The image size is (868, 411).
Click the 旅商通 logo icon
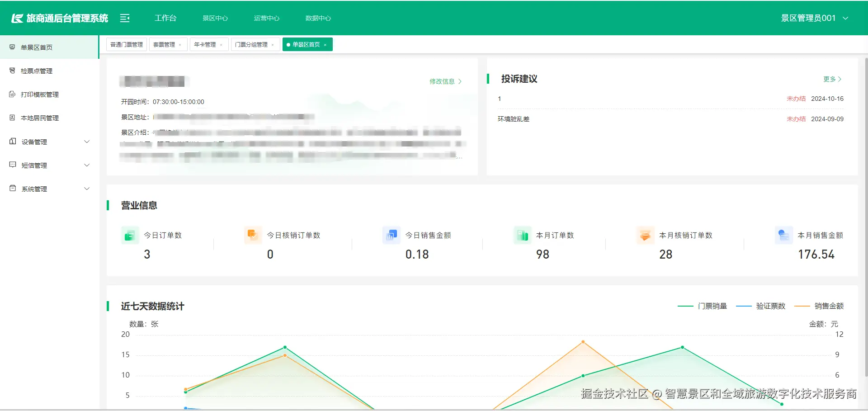[x=16, y=18]
